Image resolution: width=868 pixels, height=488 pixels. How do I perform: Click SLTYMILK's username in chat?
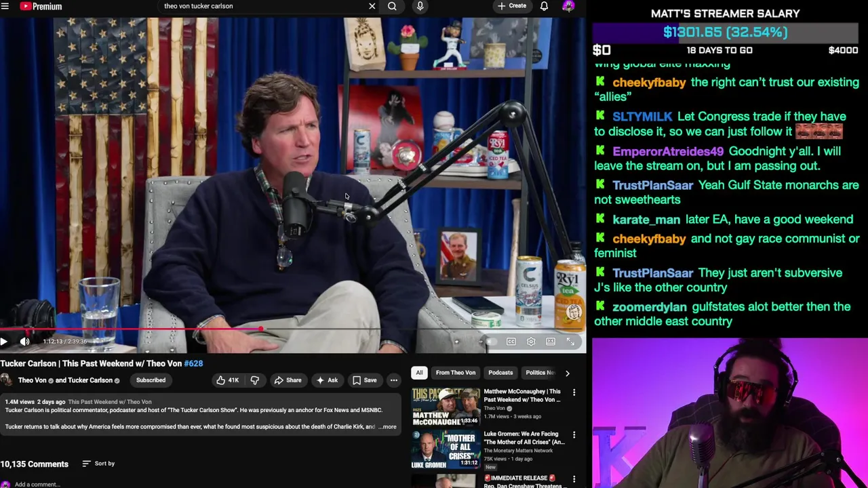tap(642, 117)
